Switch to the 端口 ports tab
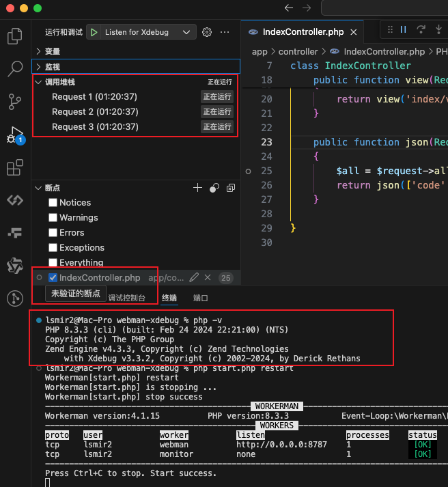The image size is (448, 487). click(201, 298)
